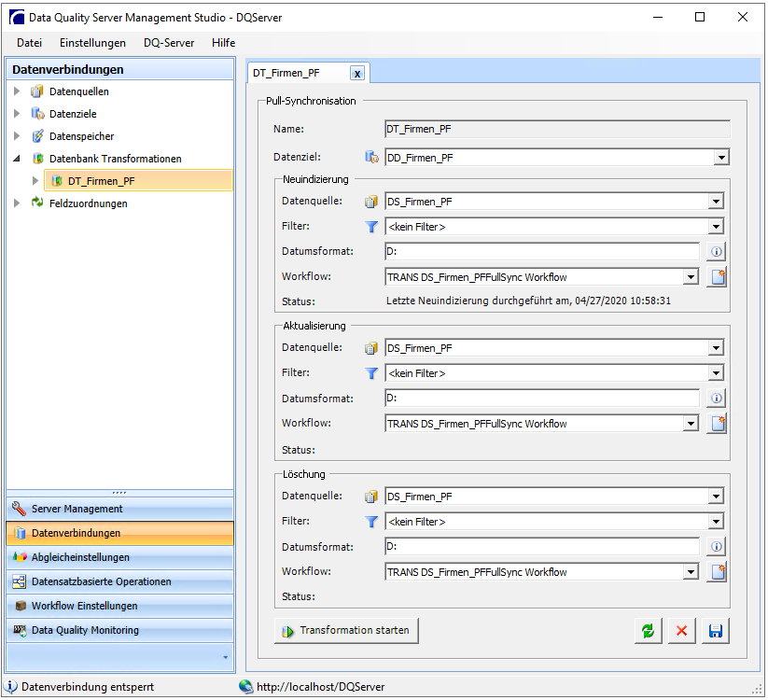
Task: Click the Filter funnel icon in Neuindizierung
Action: [x=371, y=227]
